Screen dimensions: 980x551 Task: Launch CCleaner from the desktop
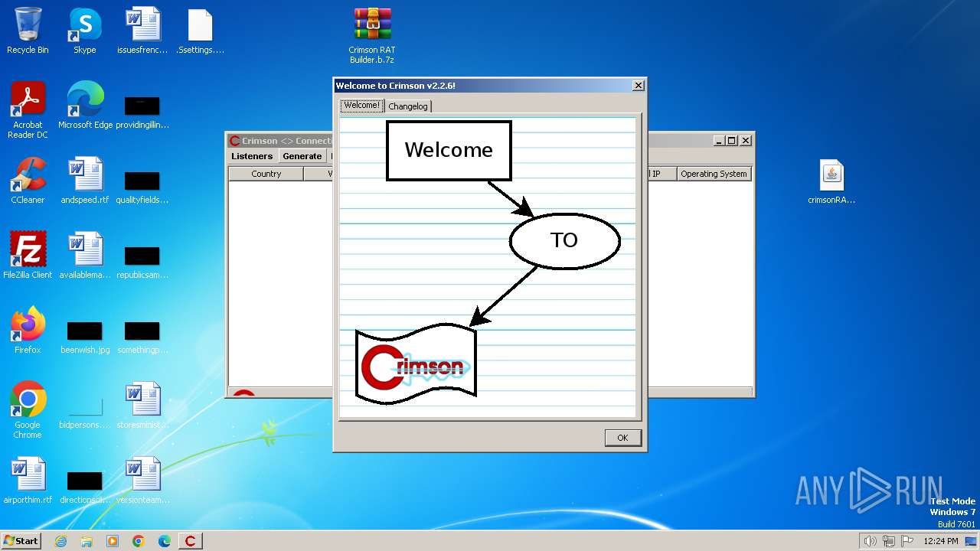tap(28, 181)
